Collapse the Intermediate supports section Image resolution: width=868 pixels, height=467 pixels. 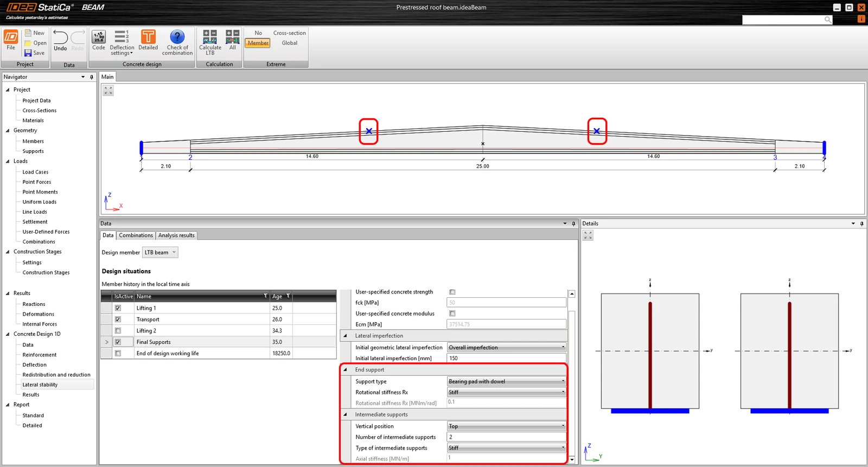click(345, 414)
